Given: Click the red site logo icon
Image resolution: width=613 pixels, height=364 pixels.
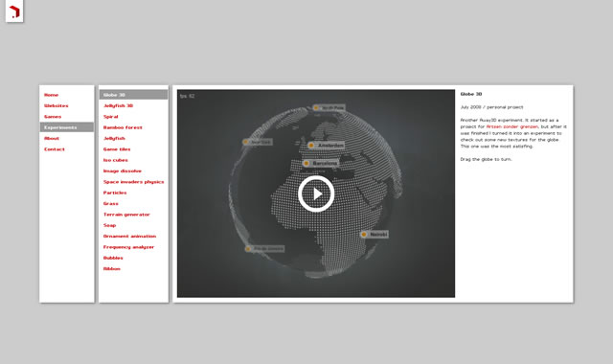Looking at the screenshot, I should (x=14, y=11).
